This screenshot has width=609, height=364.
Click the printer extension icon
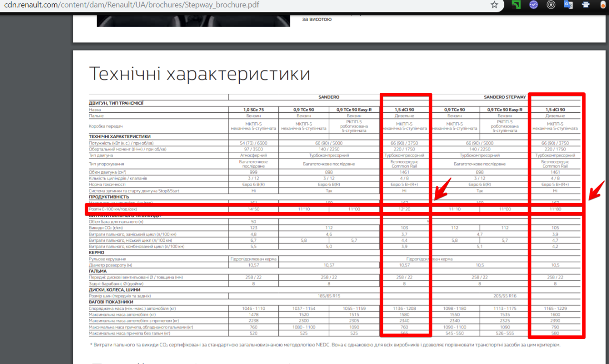[586, 5]
